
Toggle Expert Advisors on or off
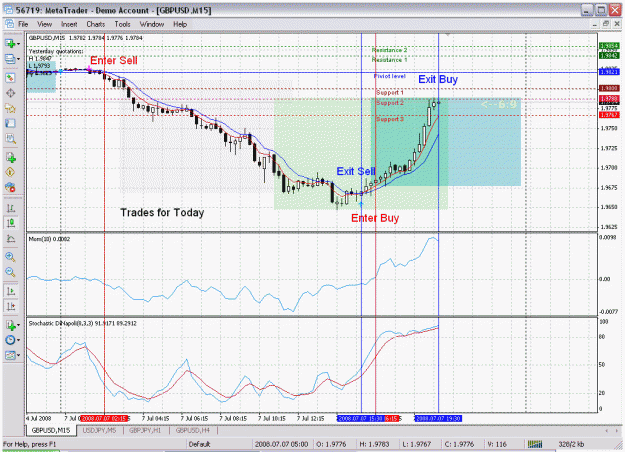click(10, 187)
